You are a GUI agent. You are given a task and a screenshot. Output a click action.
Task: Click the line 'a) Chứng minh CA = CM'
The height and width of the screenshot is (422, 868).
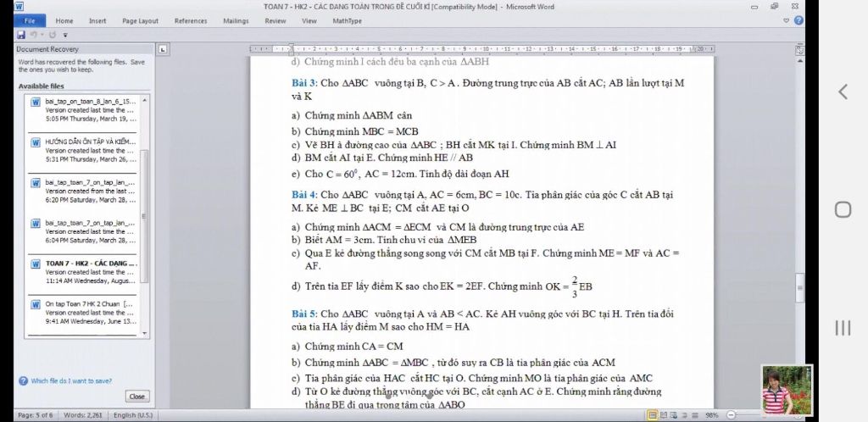coord(348,347)
